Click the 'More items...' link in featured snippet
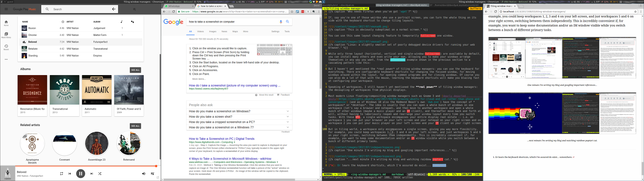This screenshot has height=181, width=644. click(x=199, y=79)
